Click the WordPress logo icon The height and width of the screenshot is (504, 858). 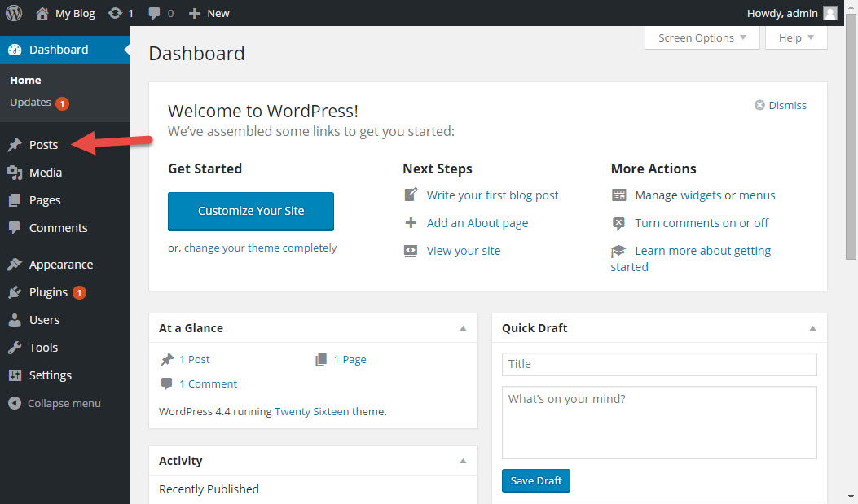14,13
